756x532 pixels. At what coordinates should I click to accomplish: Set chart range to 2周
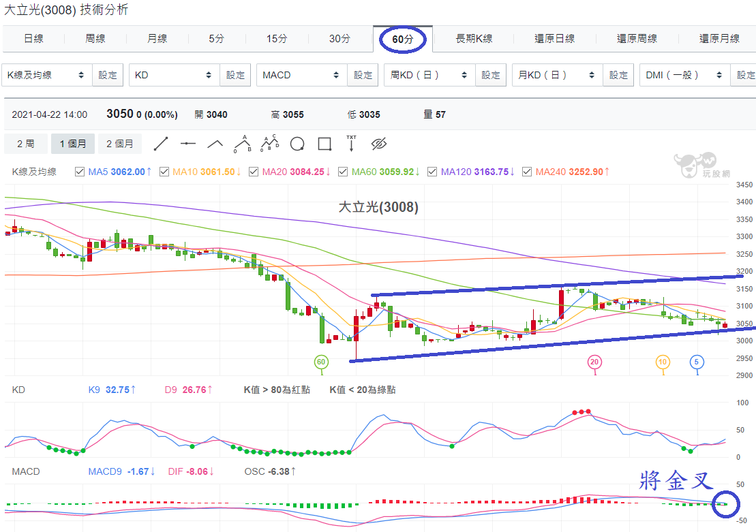[x=25, y=144]
